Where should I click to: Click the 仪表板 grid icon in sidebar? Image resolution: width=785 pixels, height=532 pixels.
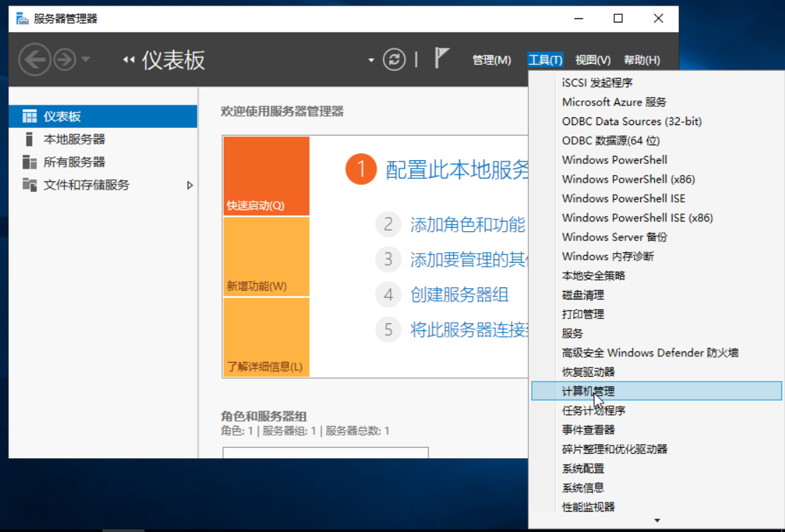pyautogui.click(x=30, y=116)
